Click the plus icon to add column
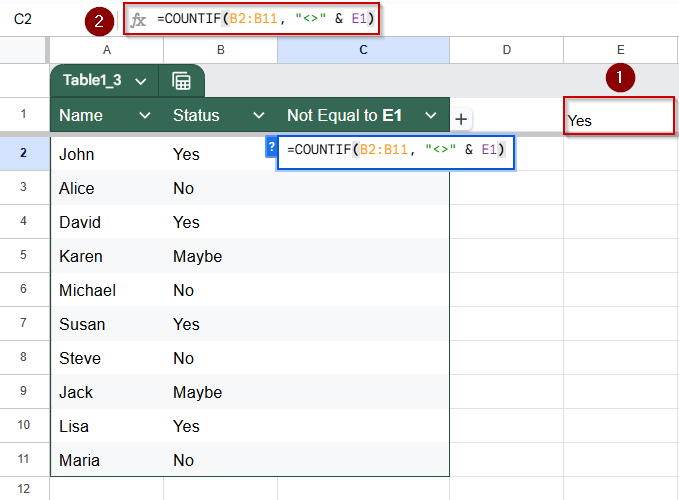679x500 pixels. (461, 119)
